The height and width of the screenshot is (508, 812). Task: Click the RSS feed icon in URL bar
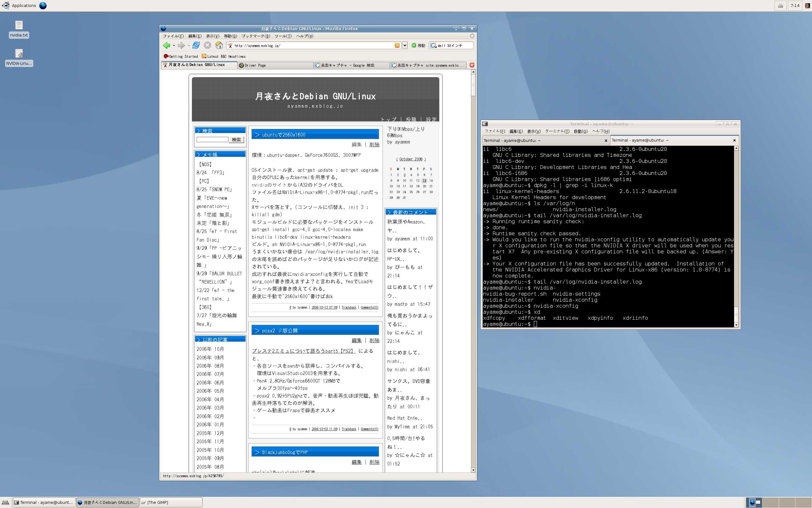[x=397, y=45]
